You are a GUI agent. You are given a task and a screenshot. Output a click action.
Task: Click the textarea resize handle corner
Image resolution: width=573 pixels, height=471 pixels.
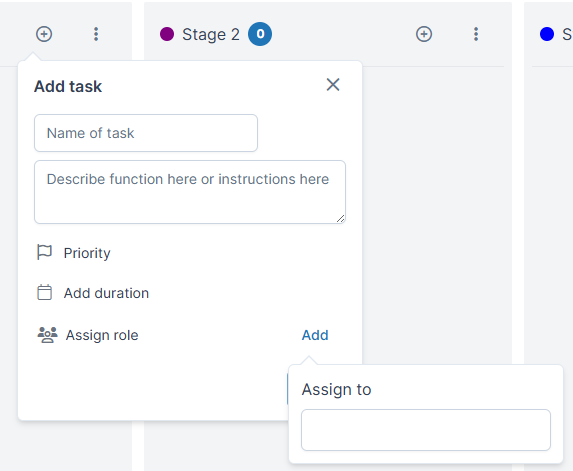tap(341, 219)
